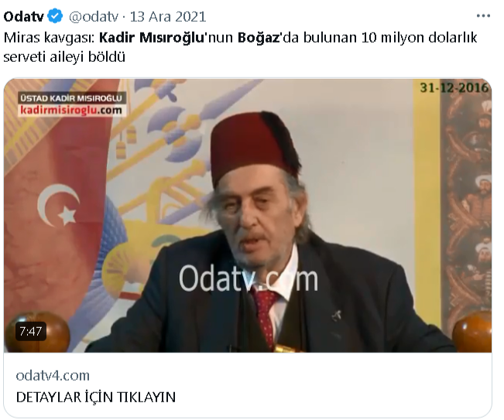Open the three-dot more options menu

(x=483, y=16)
